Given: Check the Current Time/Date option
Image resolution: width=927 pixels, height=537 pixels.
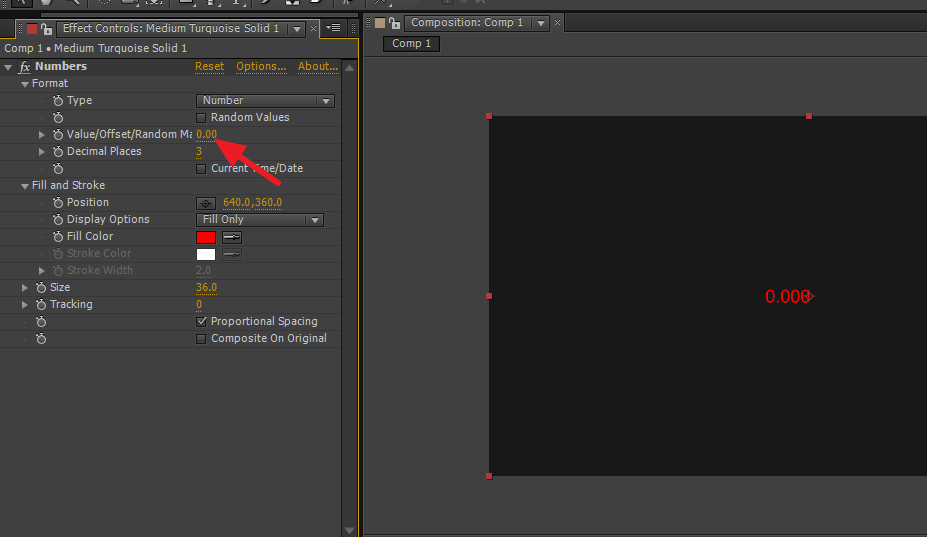Looking at the screenshot, I should point(202,169).
